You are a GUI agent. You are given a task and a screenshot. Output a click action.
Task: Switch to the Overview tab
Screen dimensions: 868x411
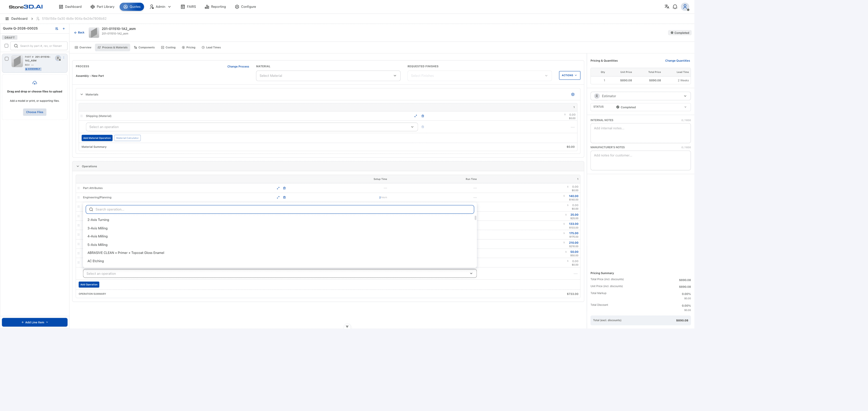(83, 47)
